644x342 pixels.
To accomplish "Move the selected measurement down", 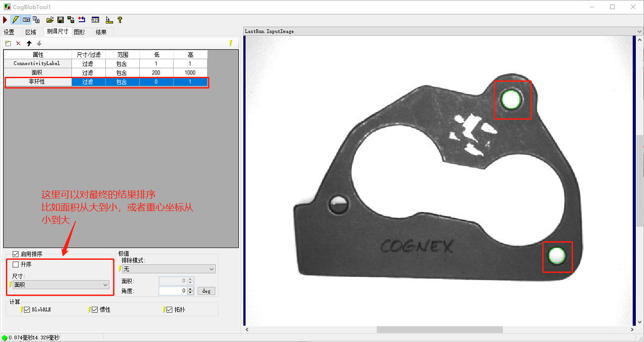I will point(39,43).
